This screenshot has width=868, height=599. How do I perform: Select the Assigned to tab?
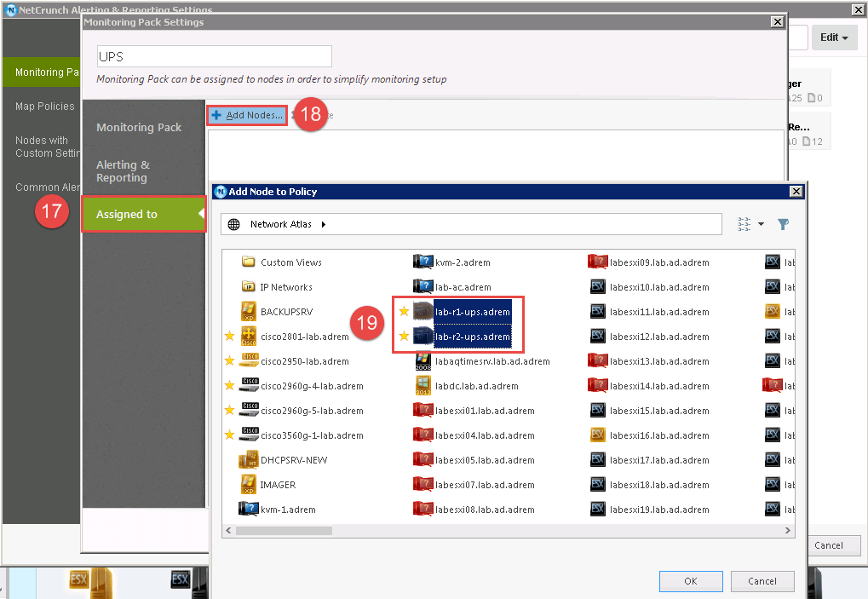point(143,214)
